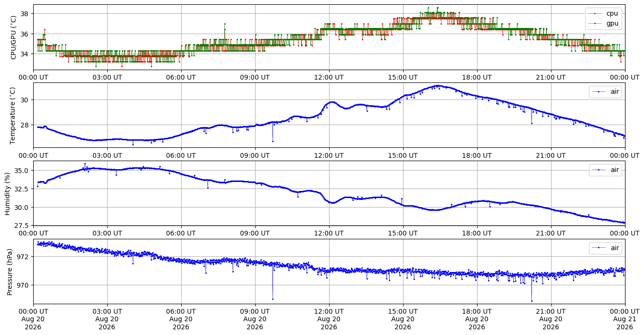
Task: Click the 972 tick on the pressure axis
Action: pyautogui.click(x=25, y=257)
